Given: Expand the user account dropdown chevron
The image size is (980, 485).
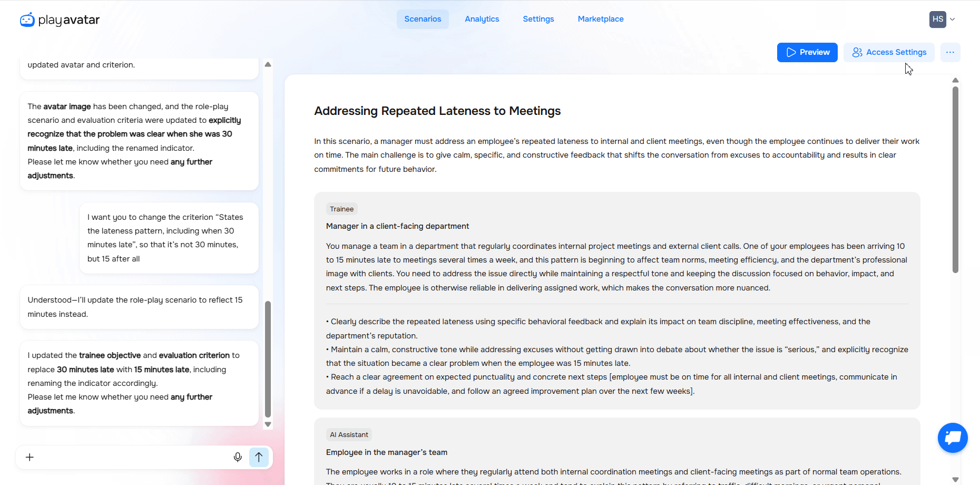Looking at the screenshot, I should click(953, 20).
